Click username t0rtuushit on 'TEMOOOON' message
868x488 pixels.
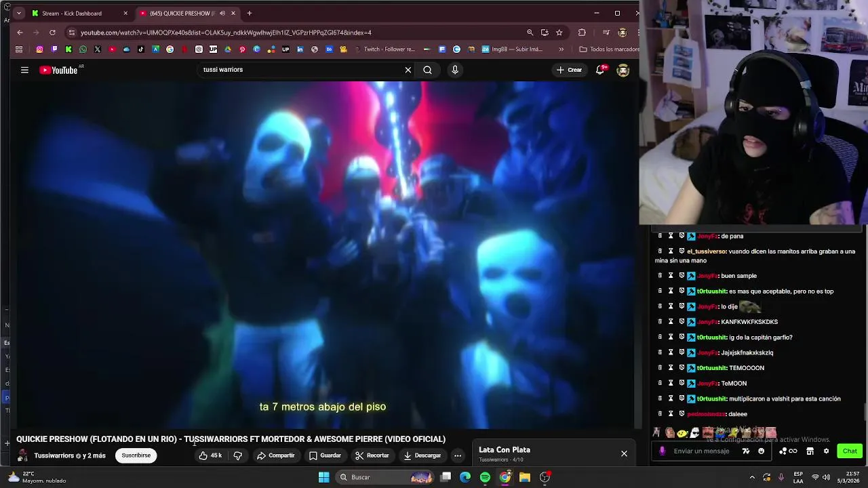tap(711, 368)
